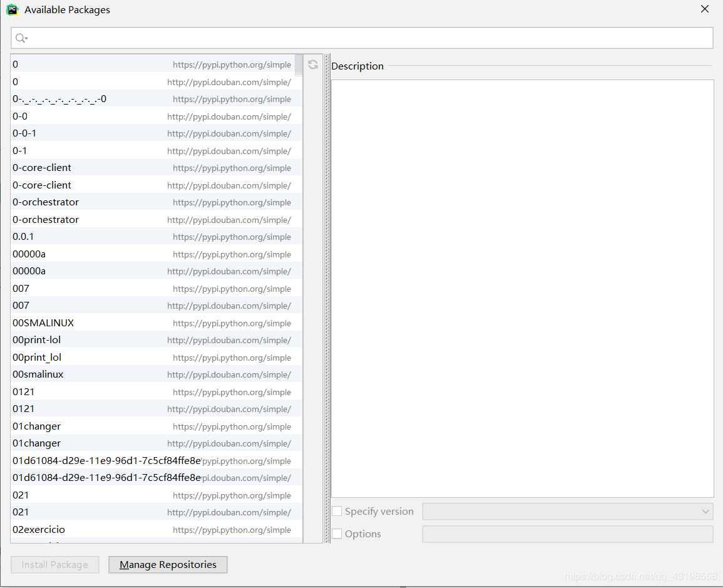This screenshot has width=723, height=588.
Task: Close the Available Packages dialog
Action: click(705, 9)
